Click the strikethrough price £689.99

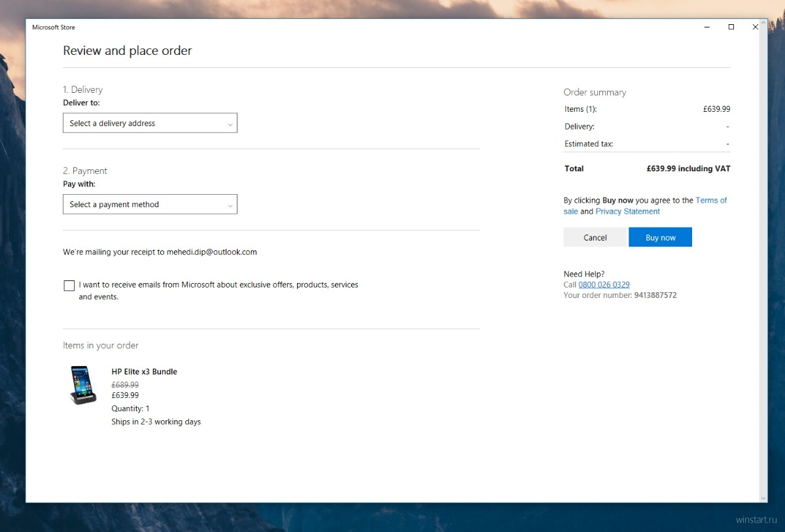[x=125, y=385]
